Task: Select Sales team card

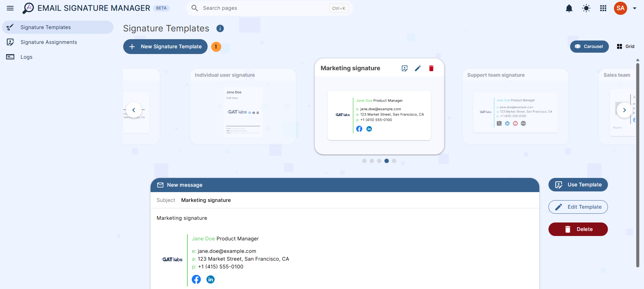Action: (x=617, y=107)
